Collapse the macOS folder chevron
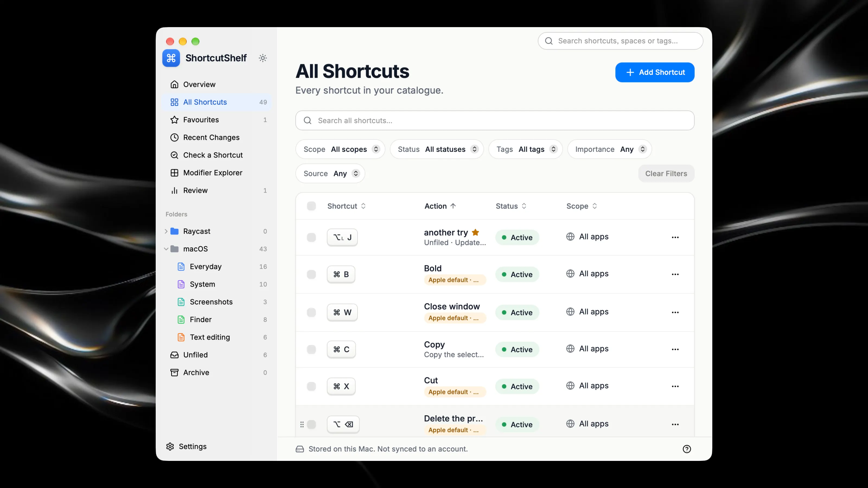 coord(166,249)
